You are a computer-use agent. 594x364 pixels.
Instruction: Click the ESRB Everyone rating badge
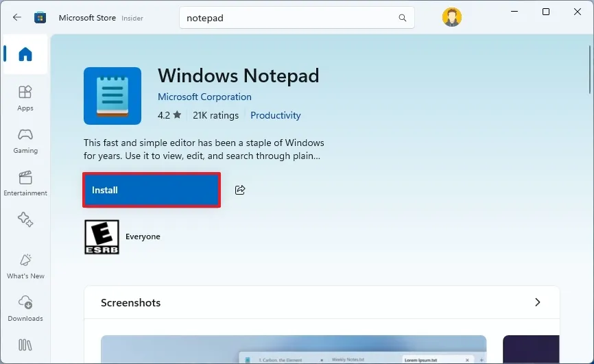[102, 236]
